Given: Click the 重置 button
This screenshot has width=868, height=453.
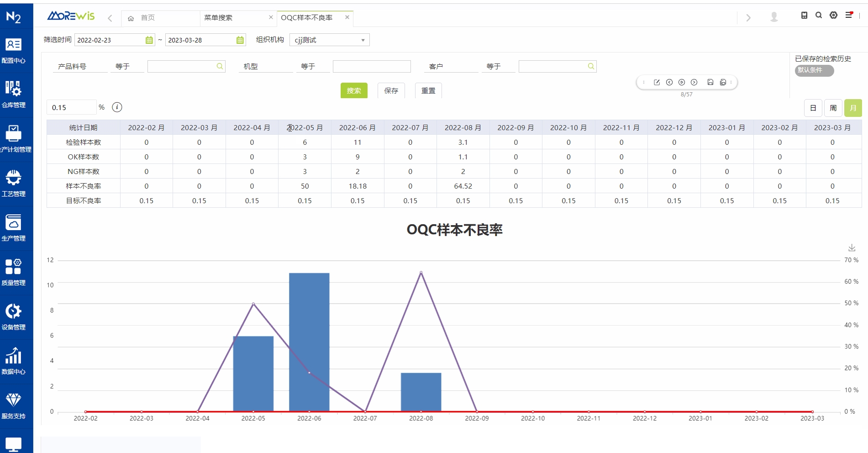Looking at the screenshot, I should click(428, 91).
